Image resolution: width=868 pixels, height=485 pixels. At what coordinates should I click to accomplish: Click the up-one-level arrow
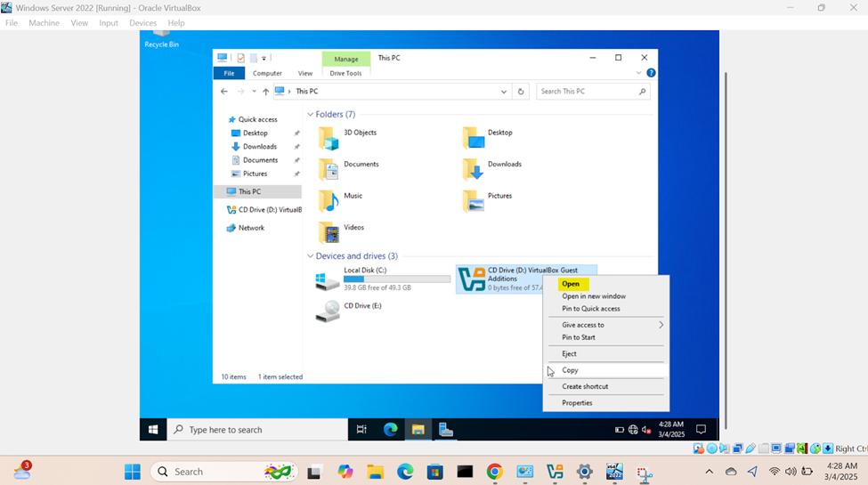point(265,92)
